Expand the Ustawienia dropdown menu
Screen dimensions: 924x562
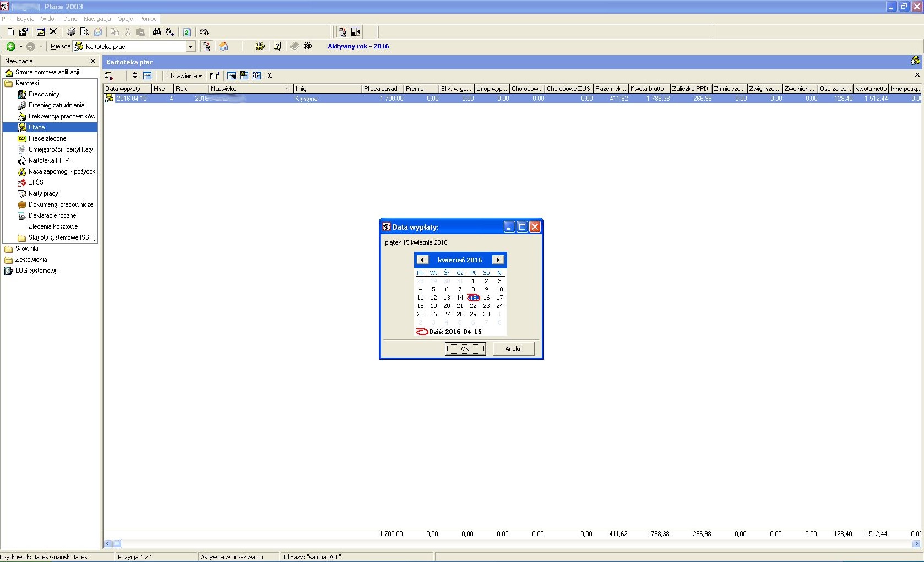[185, 76]
